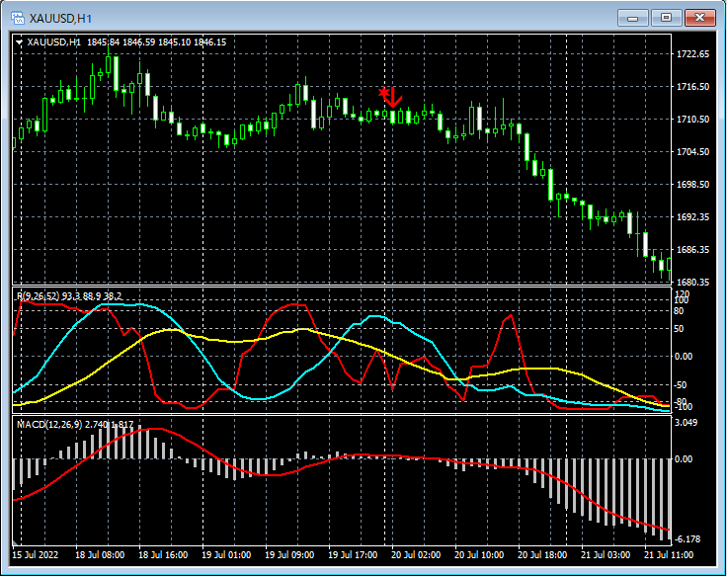The image size is (728, 576).
Task: Click the -6.178 value on the MACD scale
Action: coord(688,539)
